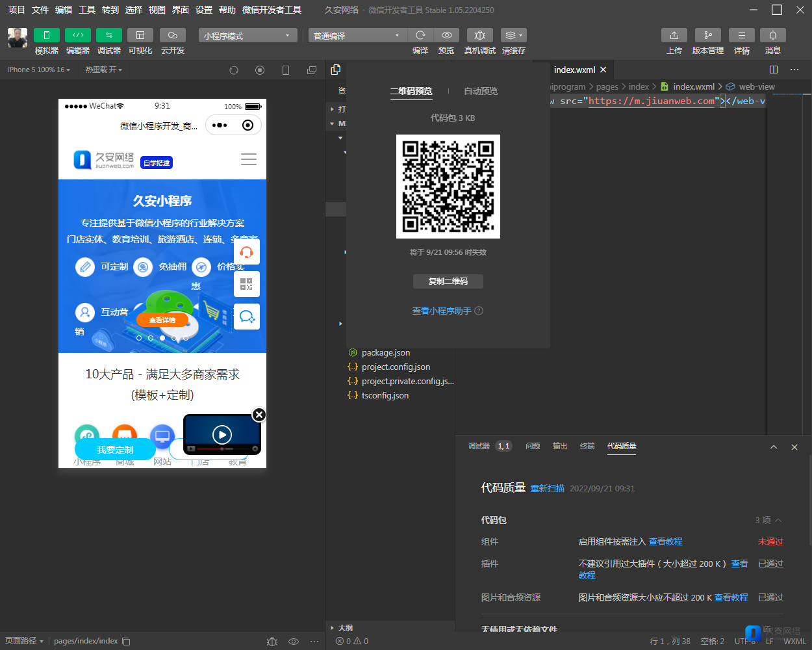This screenshot has width=812, height=650.
Task: Open the page path (页面路径) dropdown
Action: (x=25, y=641)
